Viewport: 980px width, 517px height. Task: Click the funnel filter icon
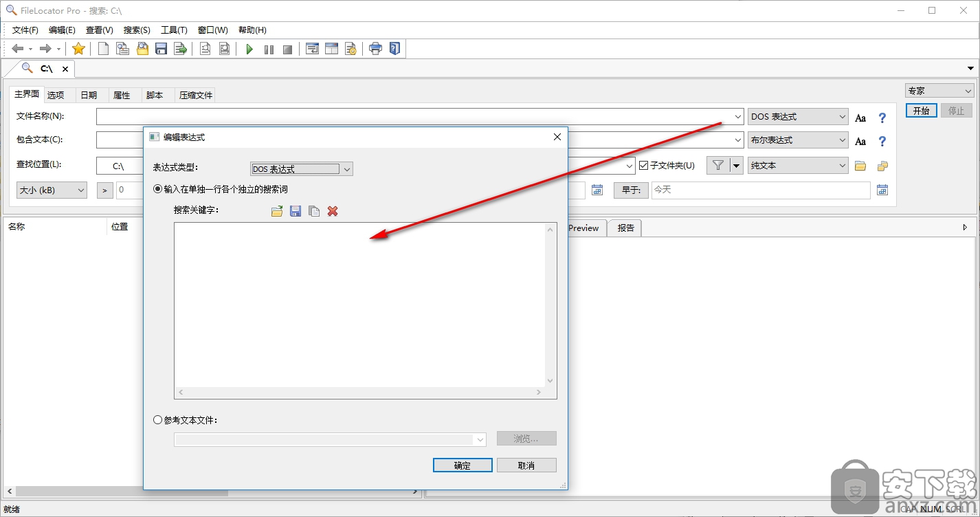pyautogui.click(x=718, y=165)
